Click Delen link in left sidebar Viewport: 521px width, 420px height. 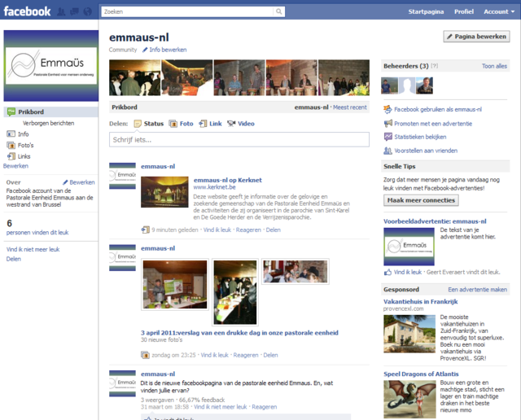(13, 259)
